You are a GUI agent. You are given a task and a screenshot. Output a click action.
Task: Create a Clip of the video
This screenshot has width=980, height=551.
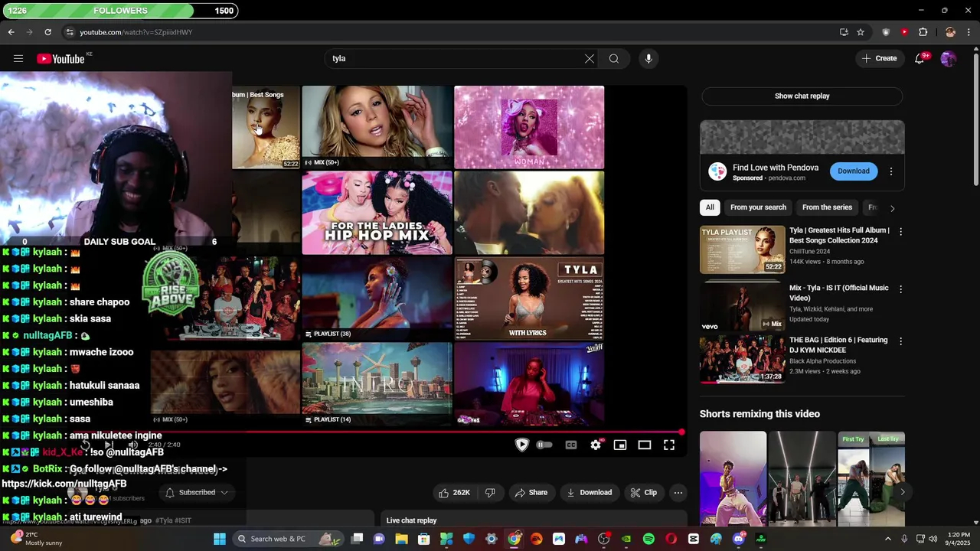(643, 492)
